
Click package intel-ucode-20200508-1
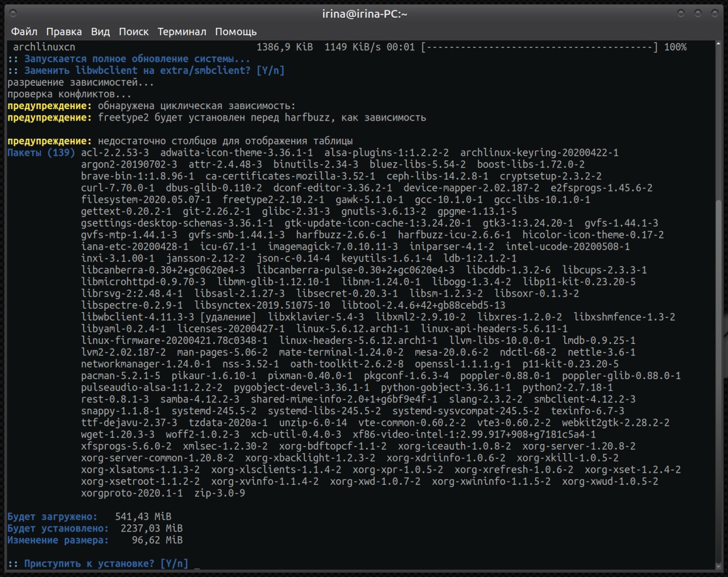coord(568,247)
